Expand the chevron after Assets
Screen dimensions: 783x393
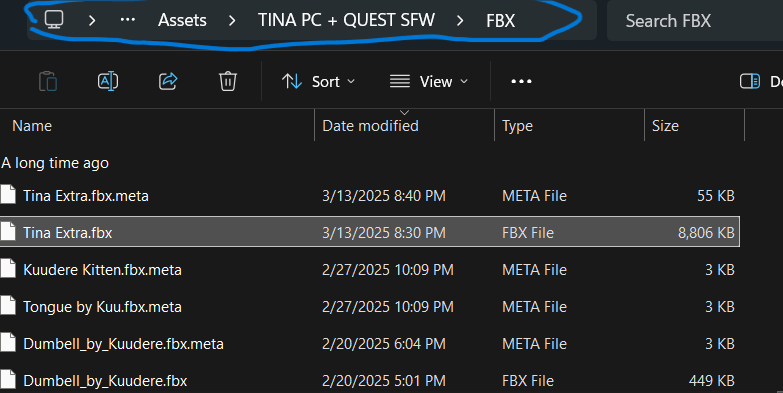click(232, 20)
